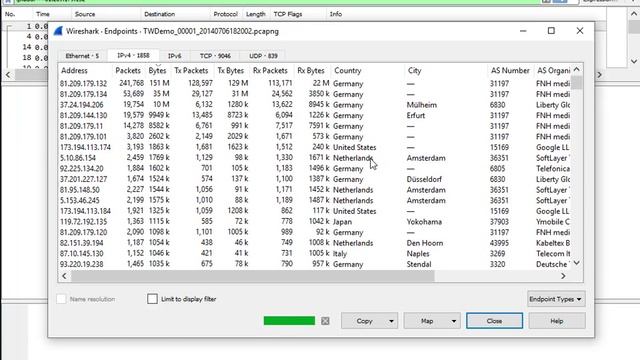Open the Endpoint Types dropdown

(x=556, y=299)
